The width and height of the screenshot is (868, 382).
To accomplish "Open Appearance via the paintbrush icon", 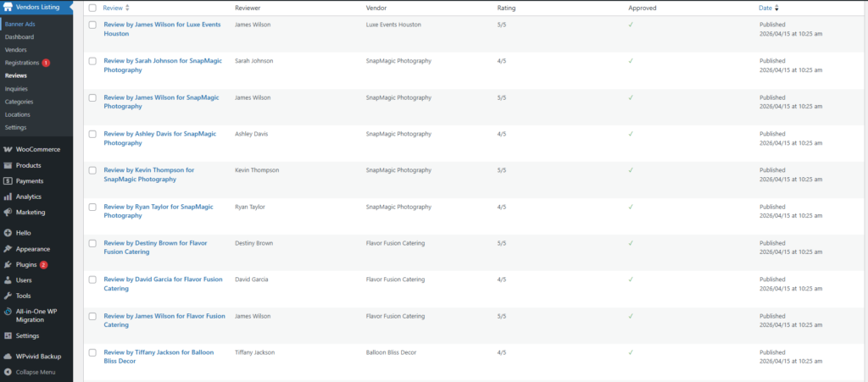I will point(8,249).
